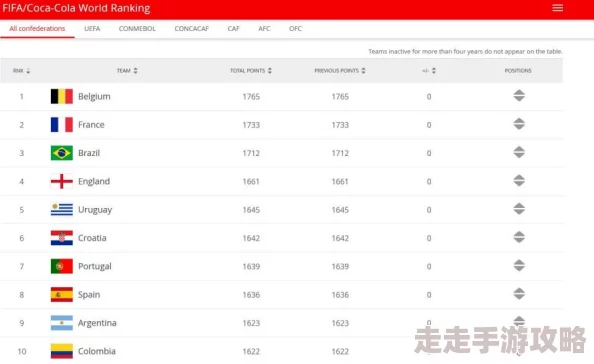This screenshot has width=594, height=364.
Task: Open the England team link
Action: (94, 182)
